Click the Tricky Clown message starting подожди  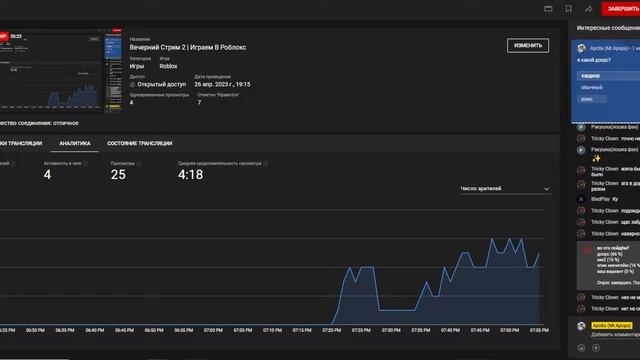tap(615, 211)
